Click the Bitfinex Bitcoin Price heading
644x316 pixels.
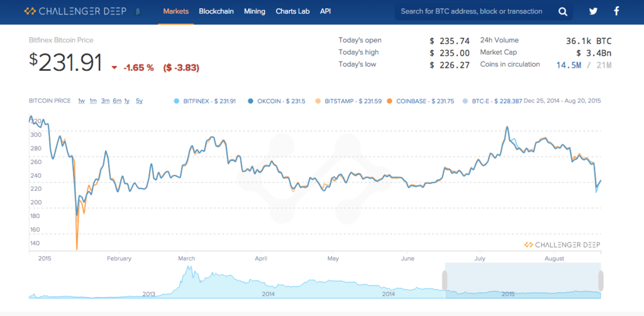(x=61, y=40)
